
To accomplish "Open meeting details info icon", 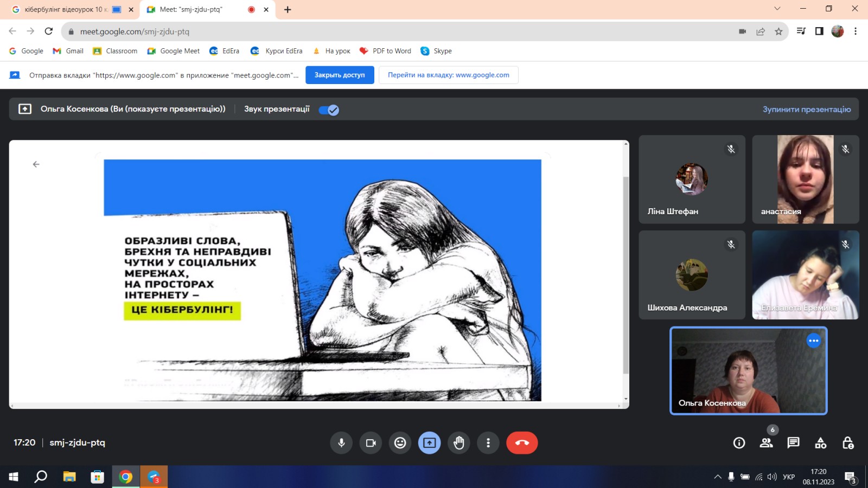I will [739, 443].
